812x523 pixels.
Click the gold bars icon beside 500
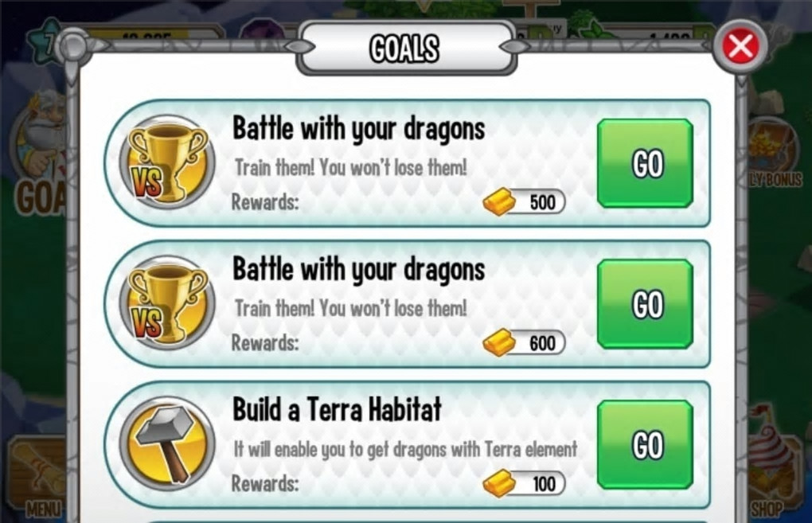pyautogui.click(x=498, y=202)
